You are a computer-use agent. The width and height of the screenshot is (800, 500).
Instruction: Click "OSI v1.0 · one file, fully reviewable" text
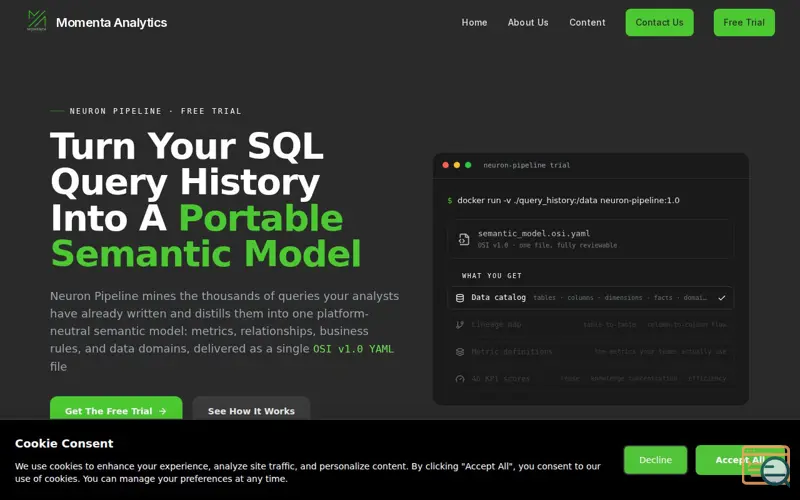tap(547, 245)
